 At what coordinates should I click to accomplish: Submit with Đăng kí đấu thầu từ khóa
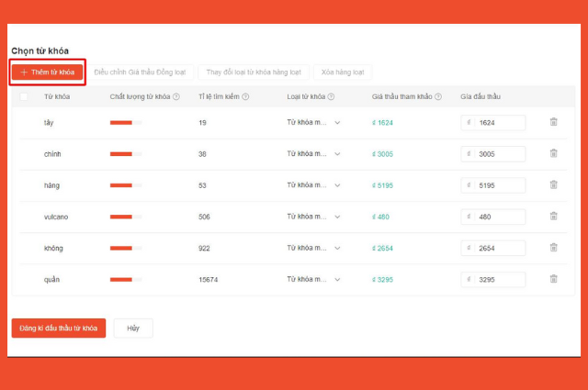[59, 328]
